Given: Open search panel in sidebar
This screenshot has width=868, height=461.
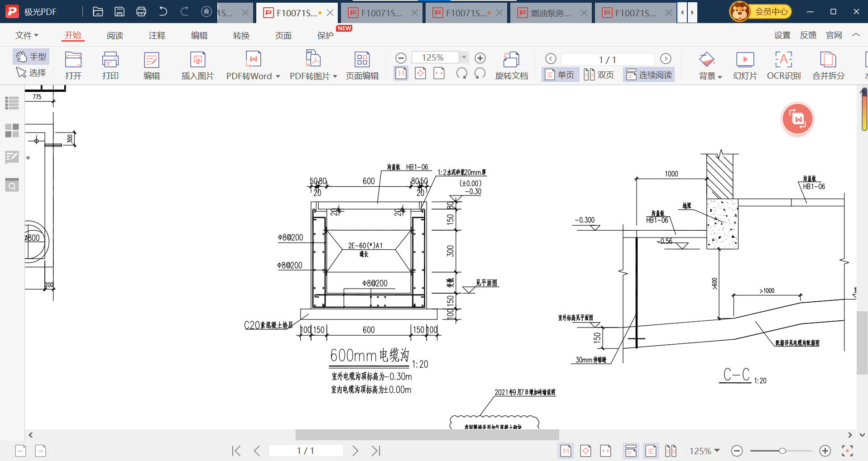Looking at the screenshot, I should click(12, 185).
